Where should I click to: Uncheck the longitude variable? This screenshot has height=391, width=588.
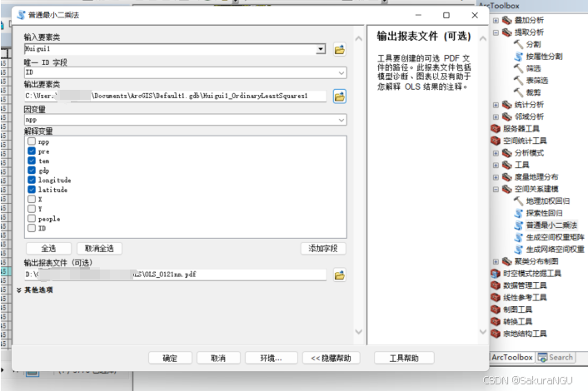pos(32,180)
